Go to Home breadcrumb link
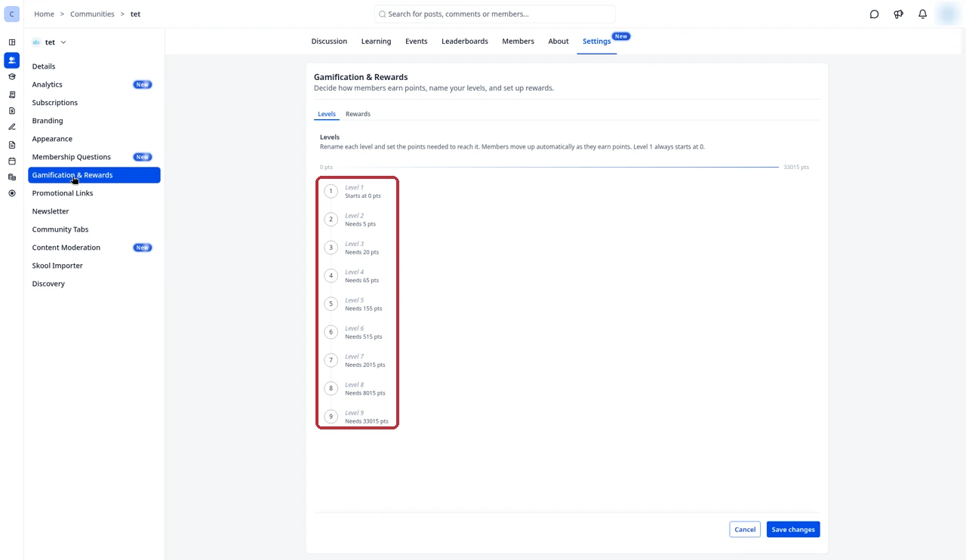Image resolution: width=966 pixels, height=560 pixels. coord(44,14)
